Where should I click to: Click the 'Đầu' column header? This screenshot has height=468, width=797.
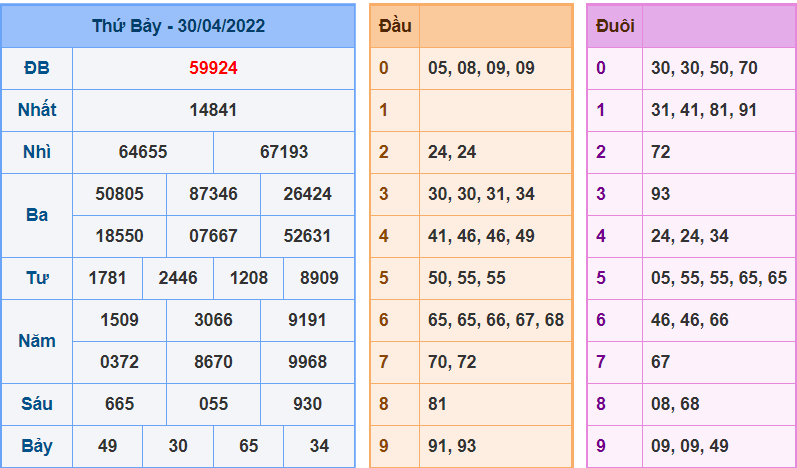[x=395, y=26]
